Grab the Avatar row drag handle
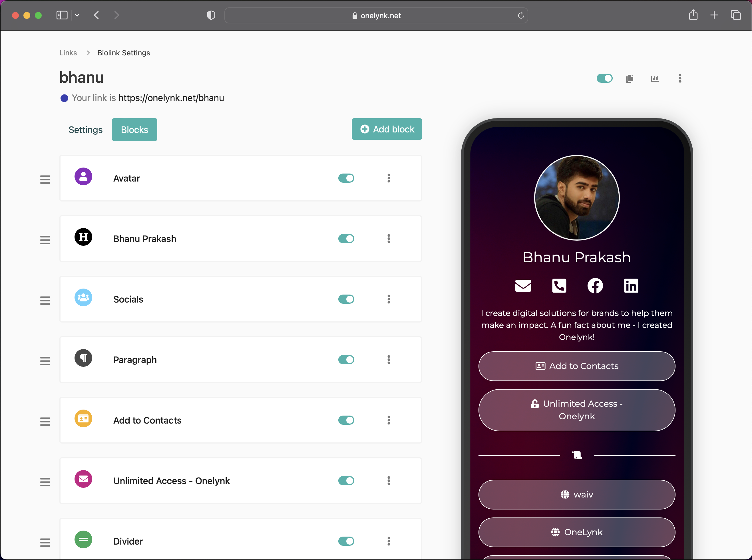The width and height of the screenshot is (752, 560). click(45, 180)
